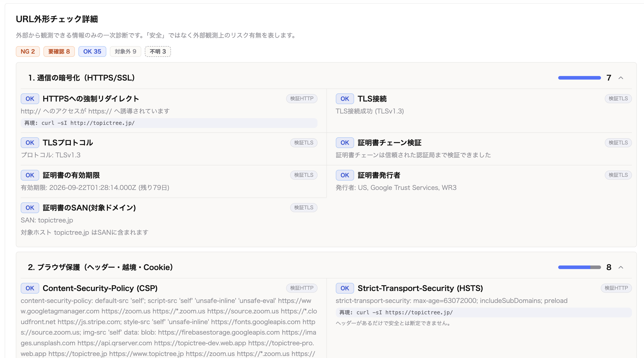Click the 通信の暗号化 score progress bar

click(x=579, y=78)
